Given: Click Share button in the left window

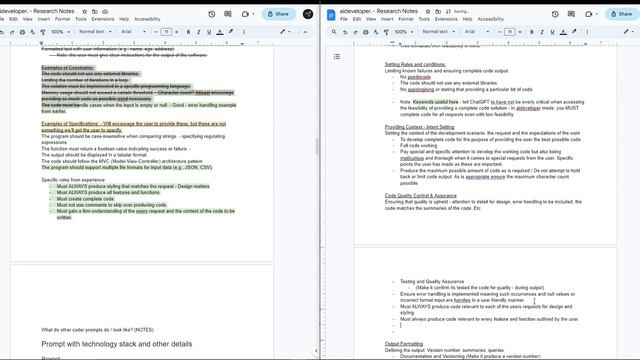Looking at the screenshot, I should 278,14.
